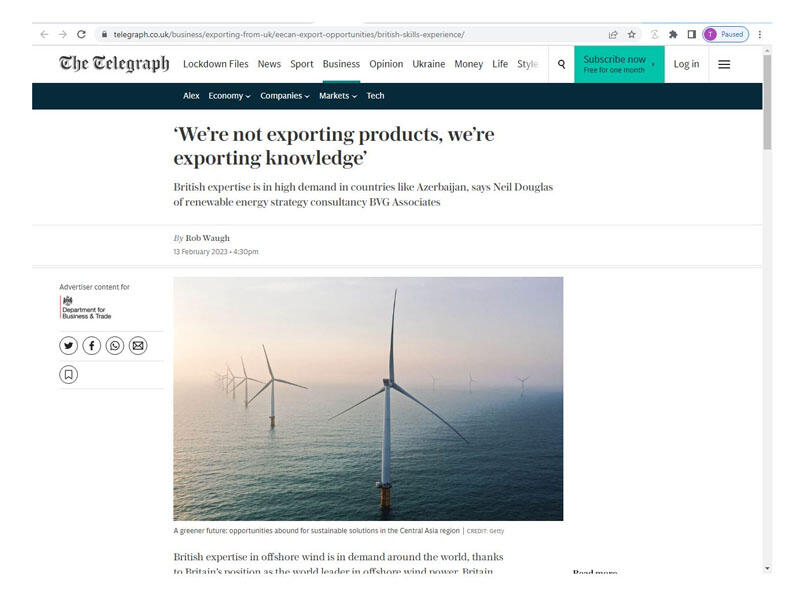Share article by email icon
800x600 pixels.
138,345
